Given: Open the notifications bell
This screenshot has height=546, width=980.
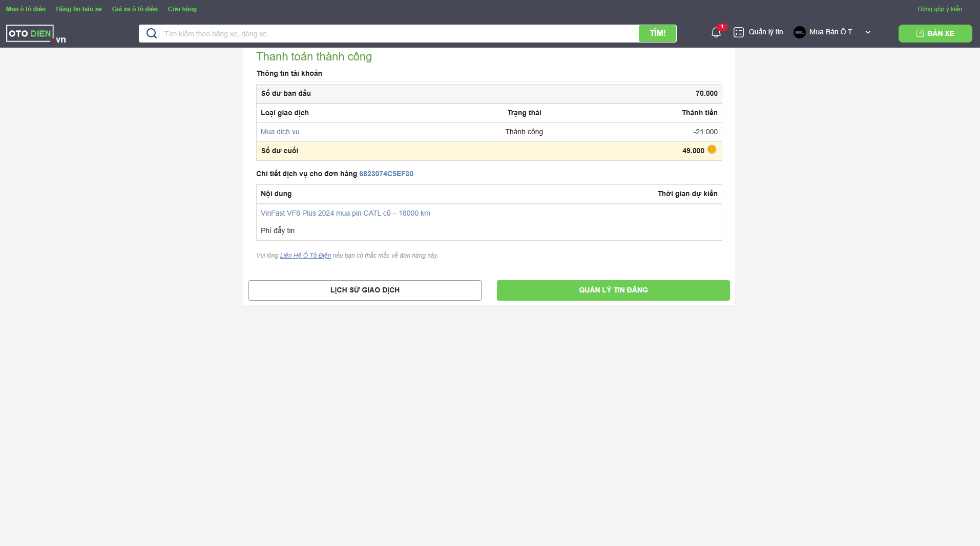Looking at the screenshot, I should (x=716, y=33).
